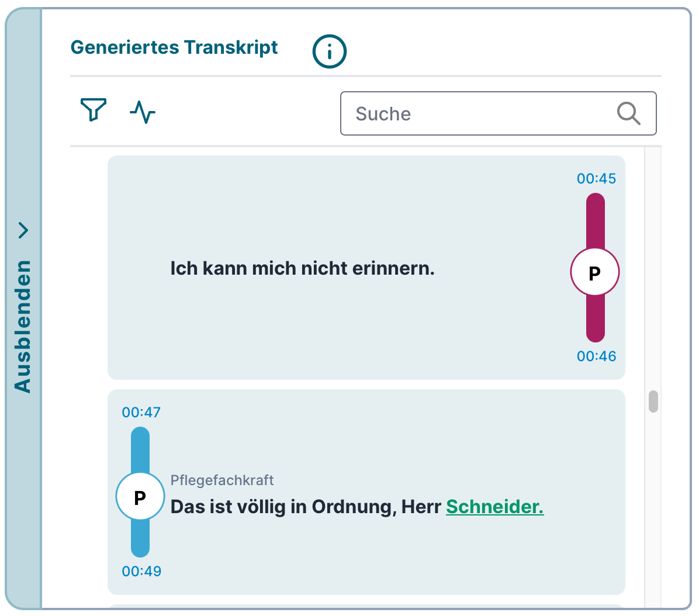
Task: Click the Pflegefachkraft speaker label
Action: click(222, 480)
